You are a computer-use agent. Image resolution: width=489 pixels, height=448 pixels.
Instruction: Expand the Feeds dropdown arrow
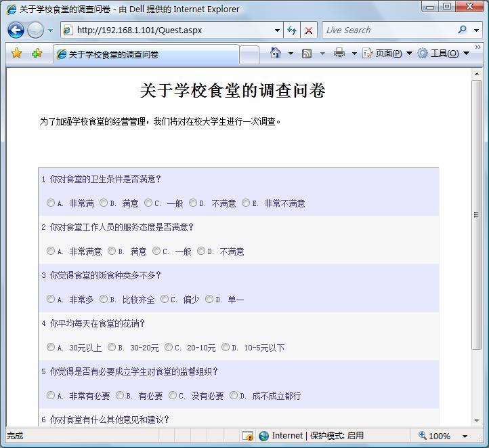tap(322, 54)
